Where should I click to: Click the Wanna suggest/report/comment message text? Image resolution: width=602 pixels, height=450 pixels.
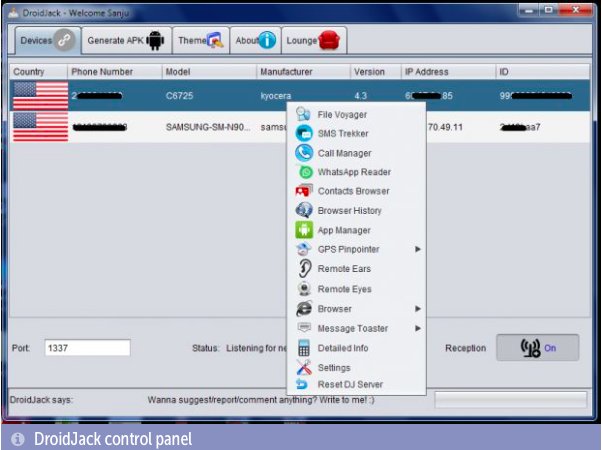[261, 400]
